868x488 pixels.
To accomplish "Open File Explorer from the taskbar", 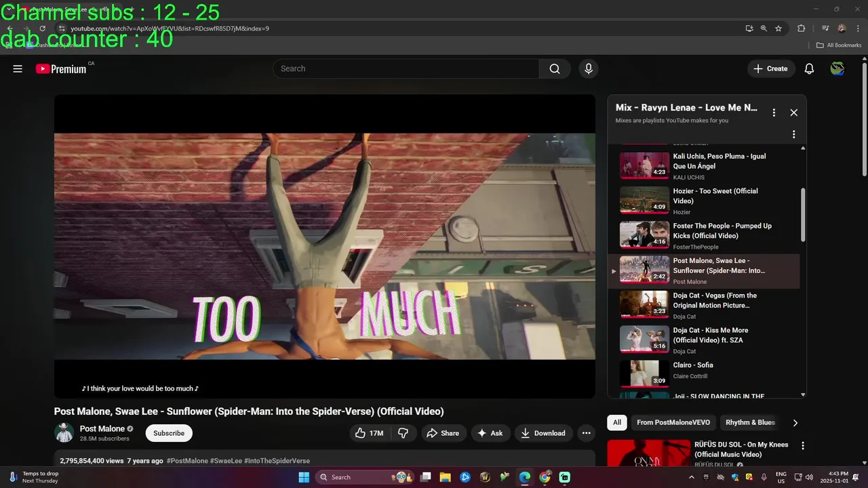I will [446, 477].
